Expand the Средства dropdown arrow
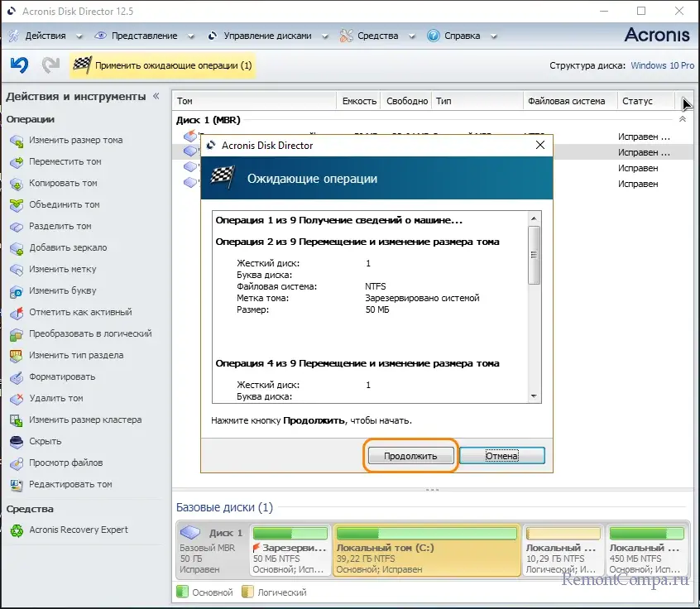Screen dimensions: 700x609 point(411,36)
